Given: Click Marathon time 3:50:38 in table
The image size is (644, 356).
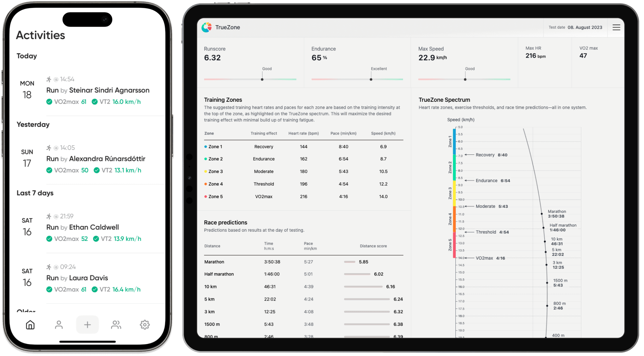Looking at the screenshot, I should coord(272,262).
